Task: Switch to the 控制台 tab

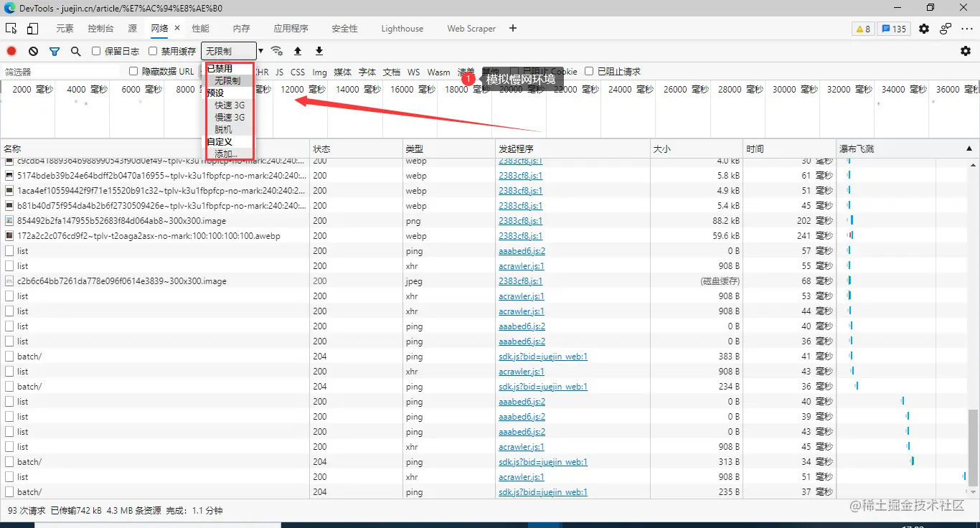Action: [x=100, y=29]
